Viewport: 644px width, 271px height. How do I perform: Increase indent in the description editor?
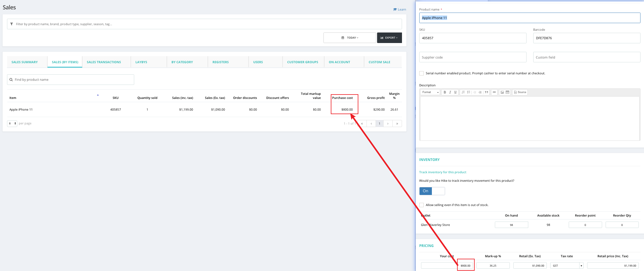click(480, 92)
